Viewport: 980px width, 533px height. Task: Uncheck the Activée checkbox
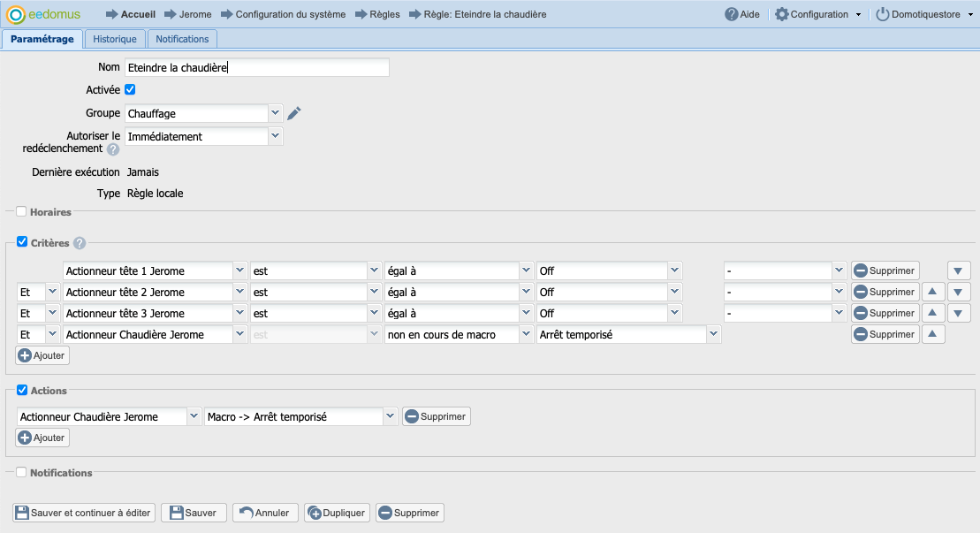pyautogui.click(x=130, y=89)
